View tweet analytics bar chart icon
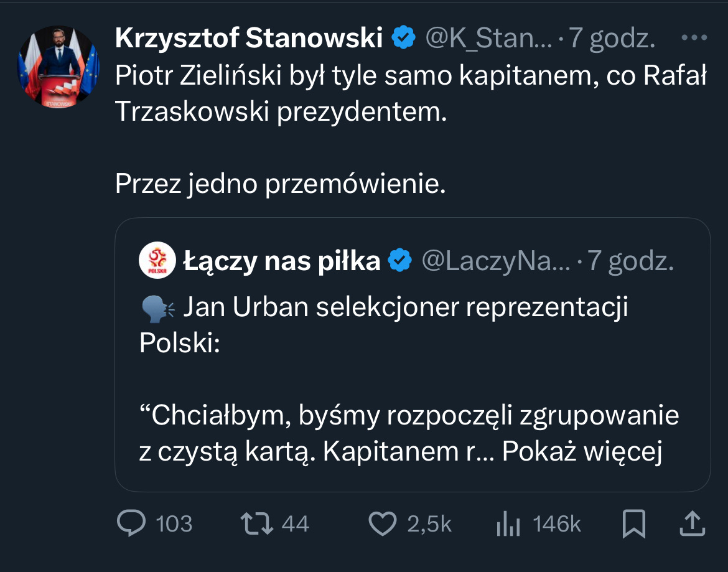This screenshot has height=572, width=728. point(508,523)
